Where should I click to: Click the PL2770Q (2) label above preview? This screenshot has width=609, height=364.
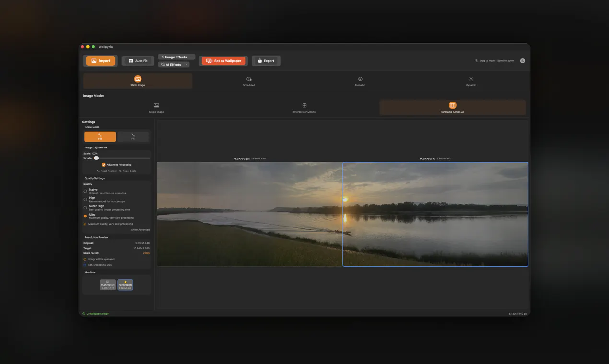242,159
